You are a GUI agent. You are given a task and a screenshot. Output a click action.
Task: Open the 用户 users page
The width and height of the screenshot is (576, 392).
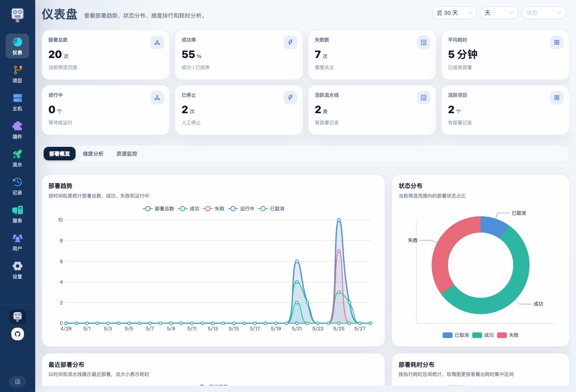point(17,242)
